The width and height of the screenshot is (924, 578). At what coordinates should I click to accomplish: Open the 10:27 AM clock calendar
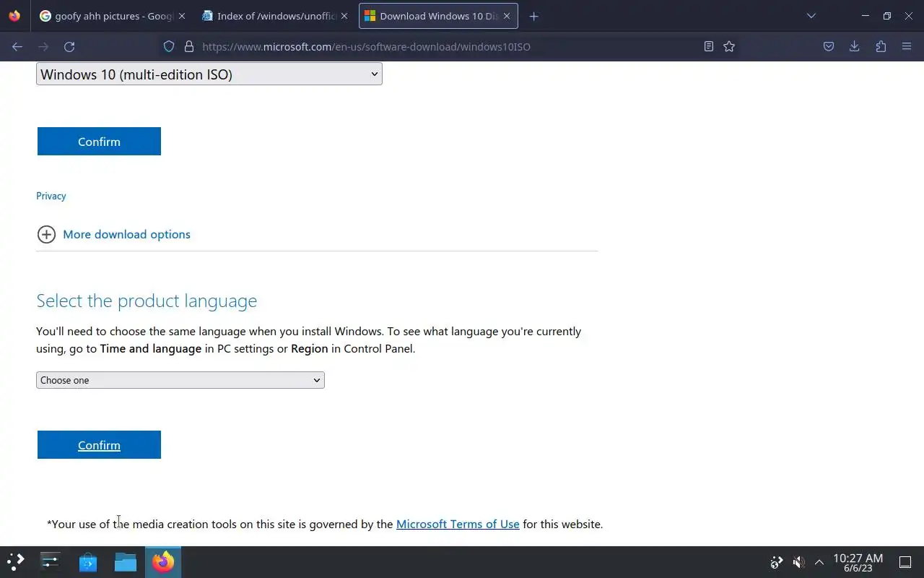[858, 563]
